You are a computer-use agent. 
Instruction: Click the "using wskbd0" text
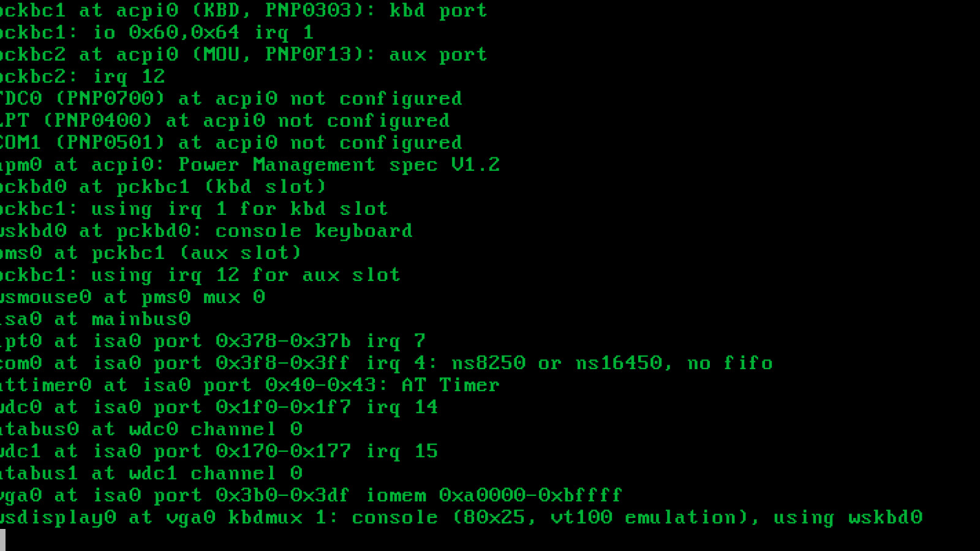[x=848, y=517]
